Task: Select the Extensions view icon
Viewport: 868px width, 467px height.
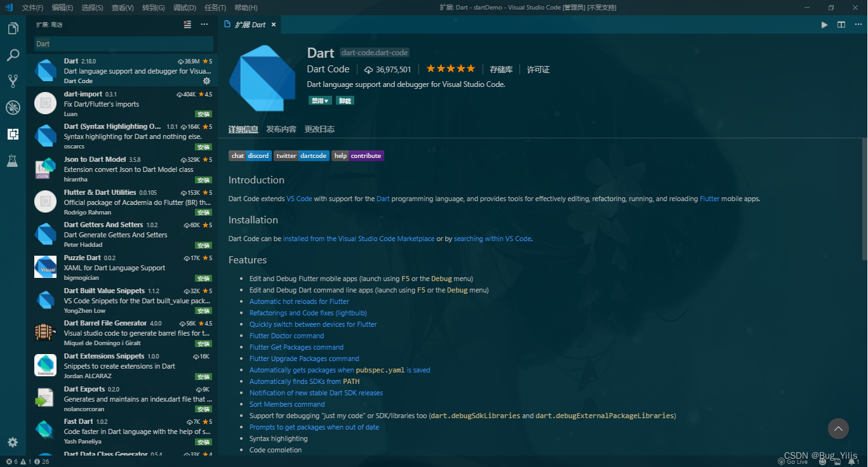Action: pyautogui.click(x=13, y=134)
